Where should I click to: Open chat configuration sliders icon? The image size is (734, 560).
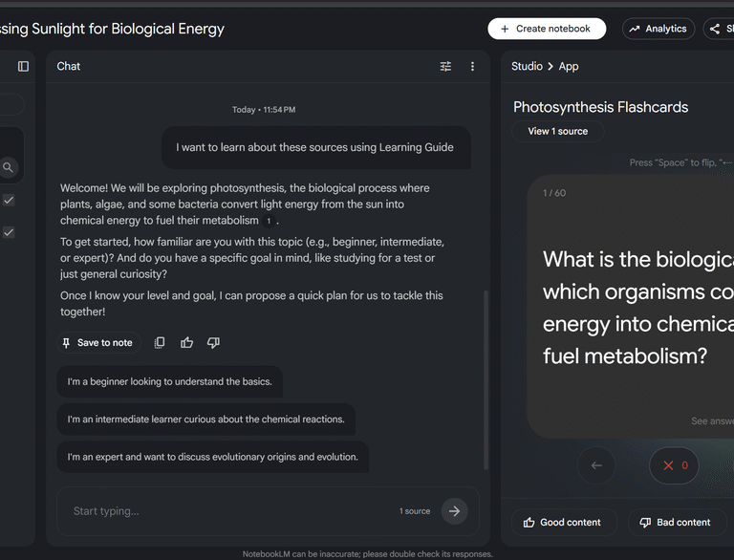(445, 67)
